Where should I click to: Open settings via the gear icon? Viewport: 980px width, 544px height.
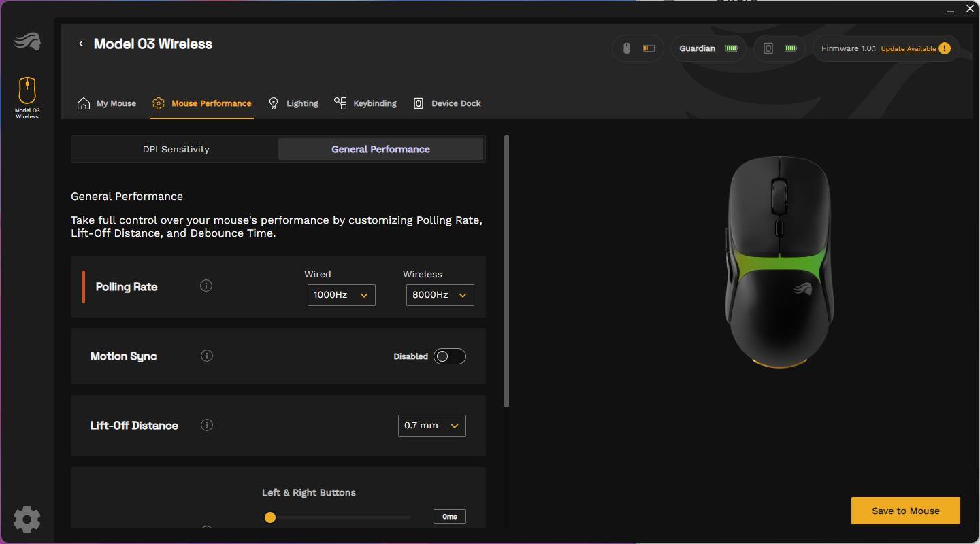point(27,520)
